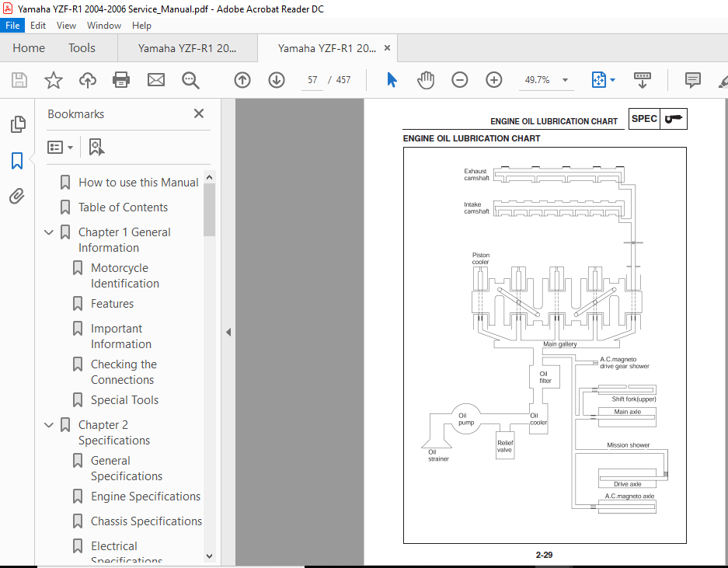Click the page number field showing 57
The image size is (728, 568).
coord(312,80)
